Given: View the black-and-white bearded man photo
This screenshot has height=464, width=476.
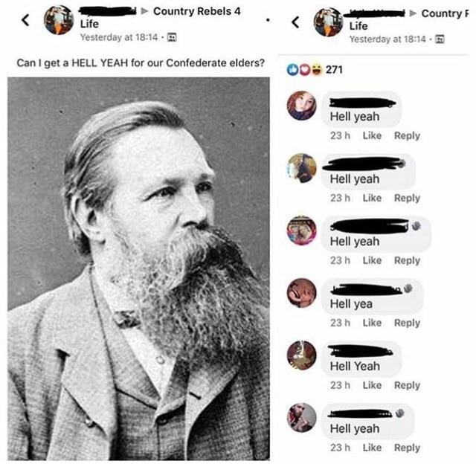Looking at the screenshot, I should [x=139, y=268].
